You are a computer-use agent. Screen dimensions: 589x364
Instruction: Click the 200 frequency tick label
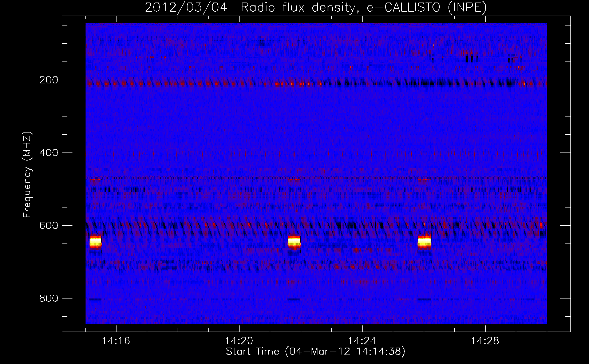[48, 80]
